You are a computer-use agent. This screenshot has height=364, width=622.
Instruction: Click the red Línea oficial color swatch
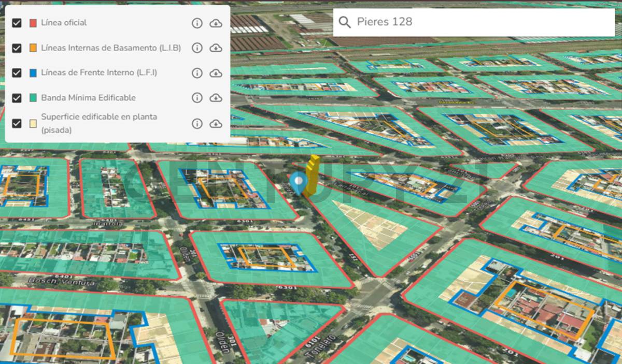tap(33, 23)
